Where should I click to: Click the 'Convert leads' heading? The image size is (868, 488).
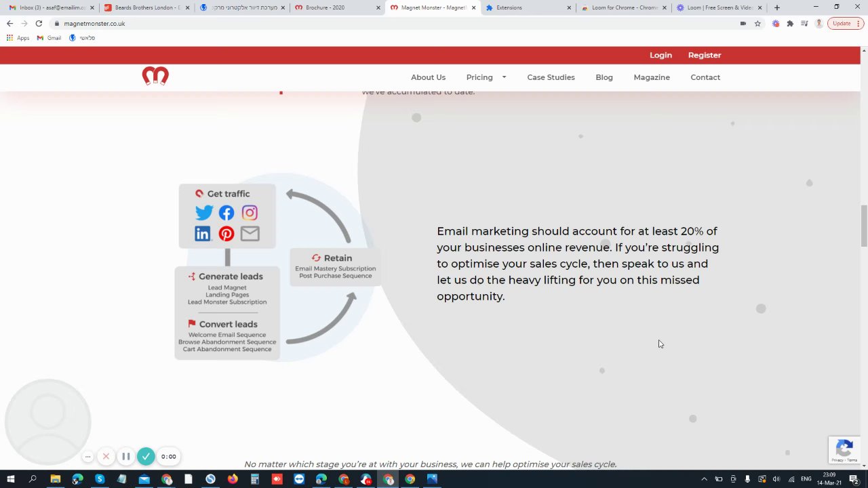229,324
